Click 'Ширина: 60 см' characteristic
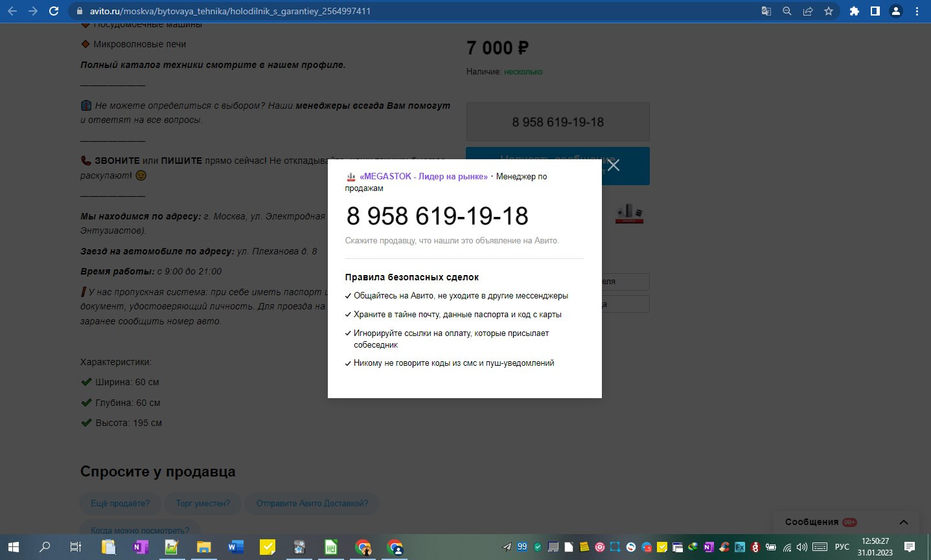This screenshot has height=560, width=931. (x=127, y=382)
